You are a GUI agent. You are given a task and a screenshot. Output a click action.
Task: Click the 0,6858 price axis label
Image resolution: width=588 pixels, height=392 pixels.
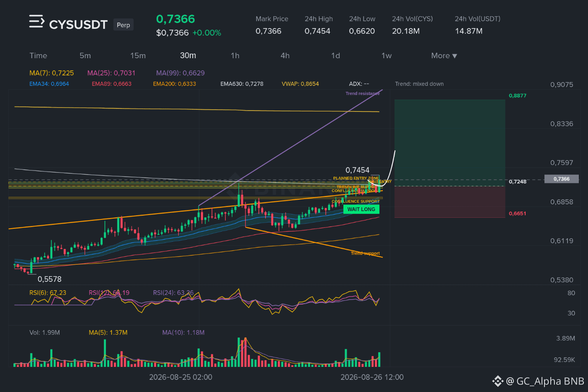562,202
